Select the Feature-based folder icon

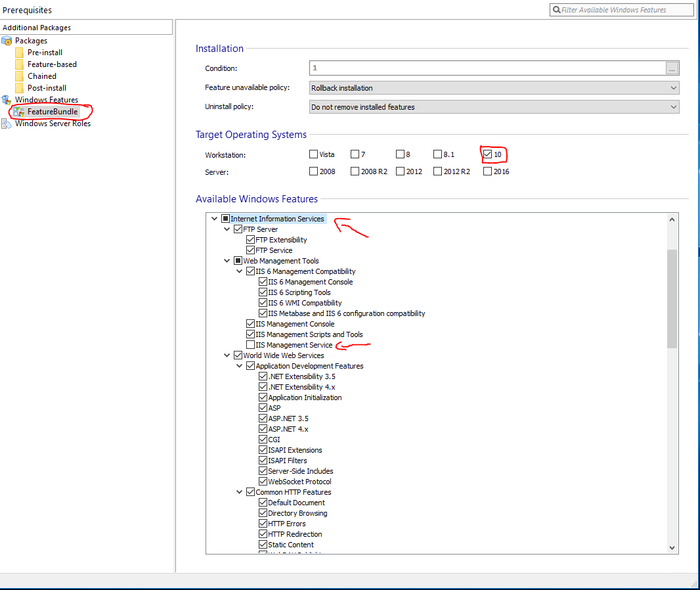tap(20, 64)
